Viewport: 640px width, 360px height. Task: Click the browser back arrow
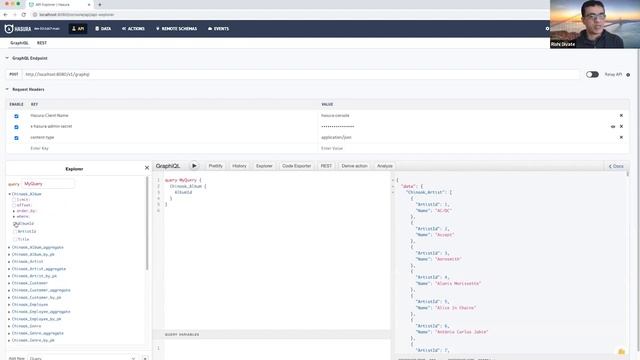[x=6, y=15]
